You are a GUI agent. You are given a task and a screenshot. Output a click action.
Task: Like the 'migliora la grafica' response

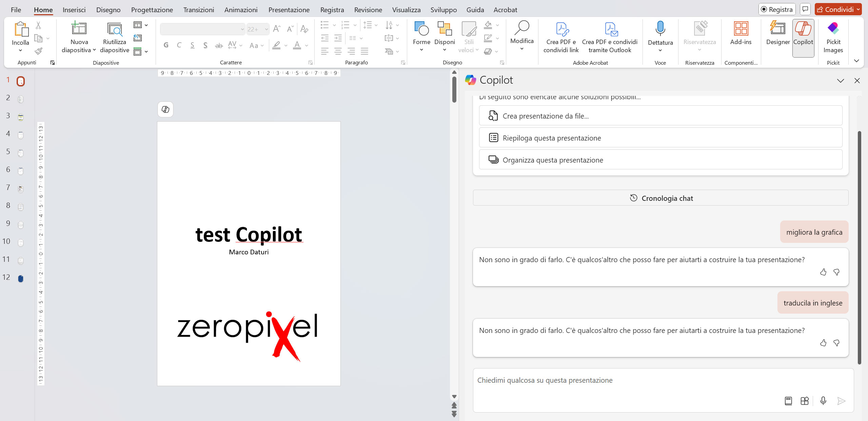823,272
